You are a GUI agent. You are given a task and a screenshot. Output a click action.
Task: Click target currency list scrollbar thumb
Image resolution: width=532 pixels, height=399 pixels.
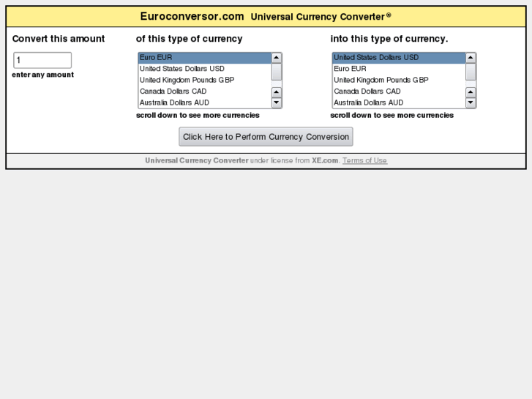click(x=471, y=72)
